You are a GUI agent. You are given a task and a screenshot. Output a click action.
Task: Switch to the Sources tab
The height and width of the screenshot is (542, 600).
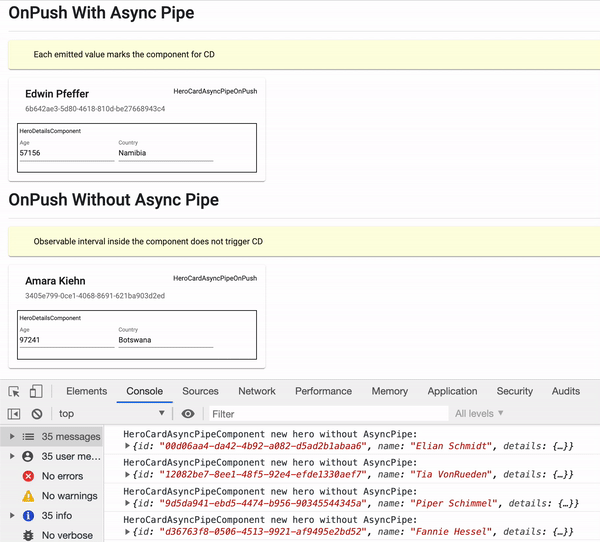[200, 391]
